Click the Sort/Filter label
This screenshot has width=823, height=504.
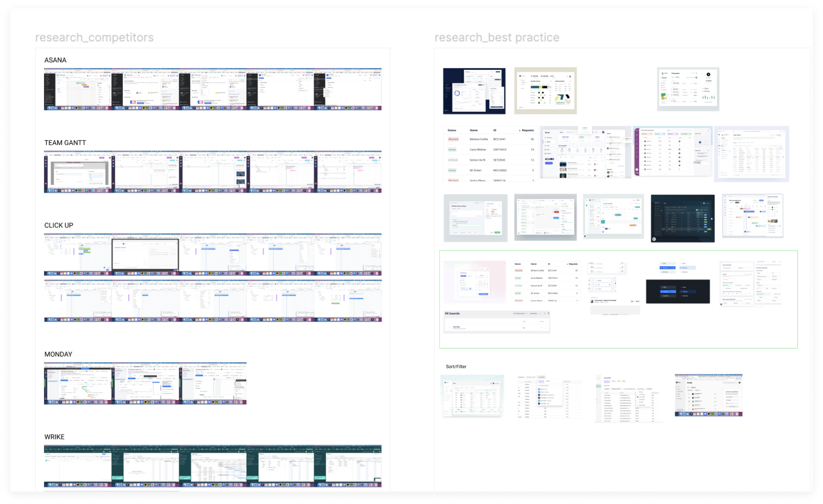pyautogui.click(x=456, y=367)
